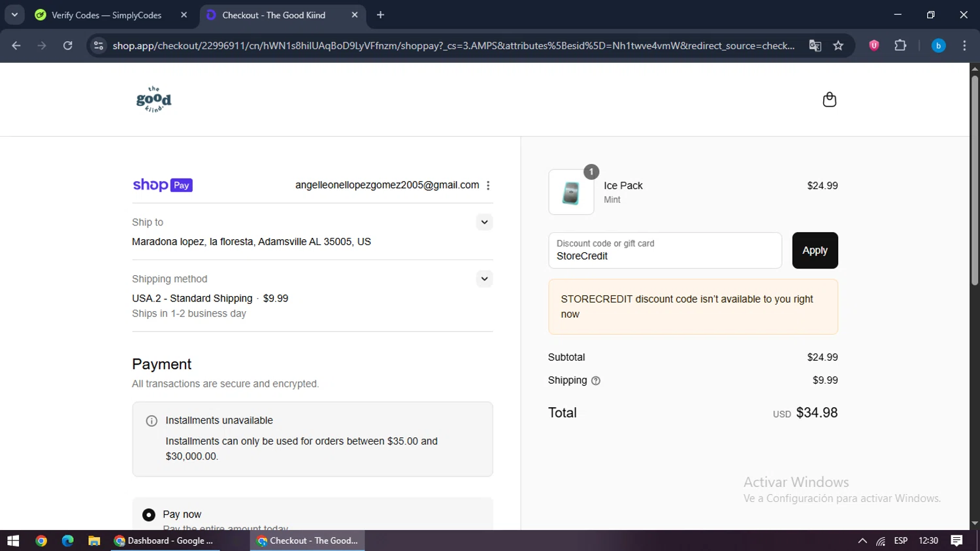Click the Shop Pay logo
The image size is (980, 551).
[163, 185]
